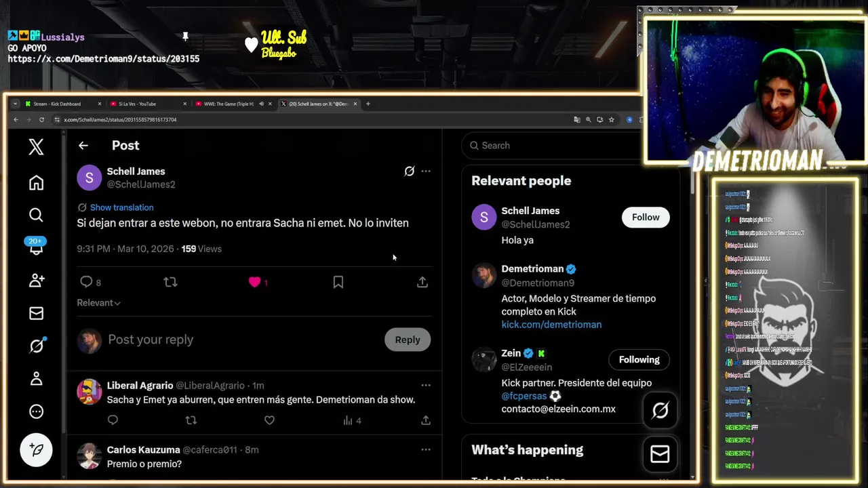Click browser back navigation arrow
The width and height of the screenshot is (868, 488).
click(16, 119)
